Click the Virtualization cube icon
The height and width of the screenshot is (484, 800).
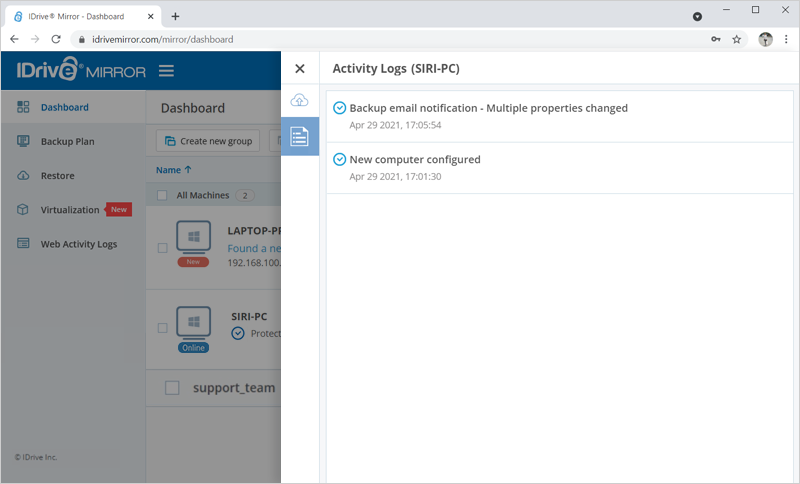(23, 210)
